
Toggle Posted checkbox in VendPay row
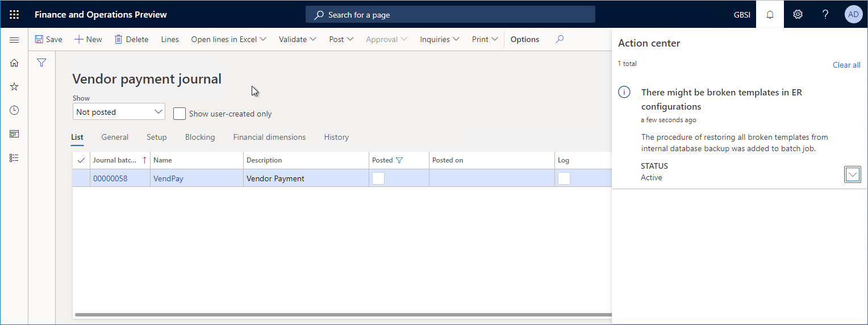click(x=378, y=178)
